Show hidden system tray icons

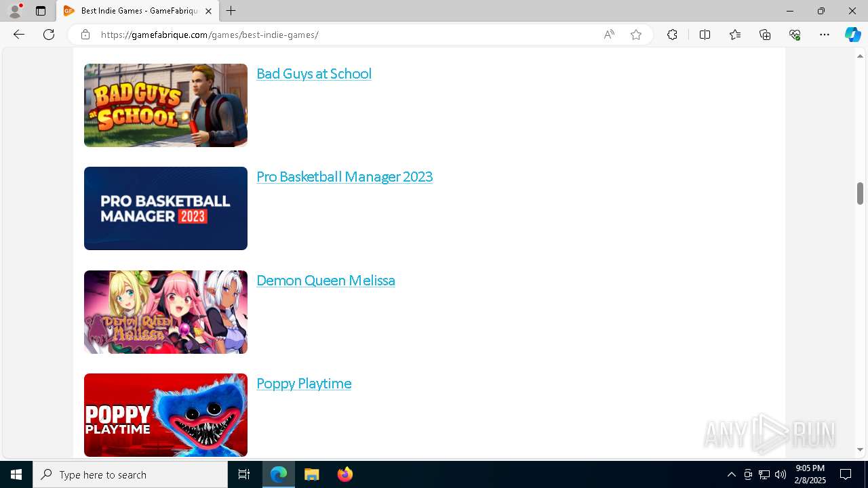point(731,474)
